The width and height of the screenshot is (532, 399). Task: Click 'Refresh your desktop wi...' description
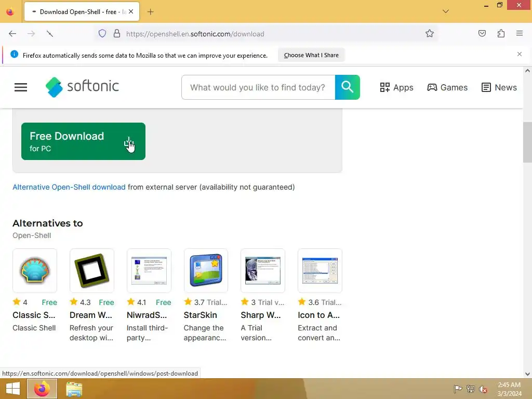[x=91, y=333]
